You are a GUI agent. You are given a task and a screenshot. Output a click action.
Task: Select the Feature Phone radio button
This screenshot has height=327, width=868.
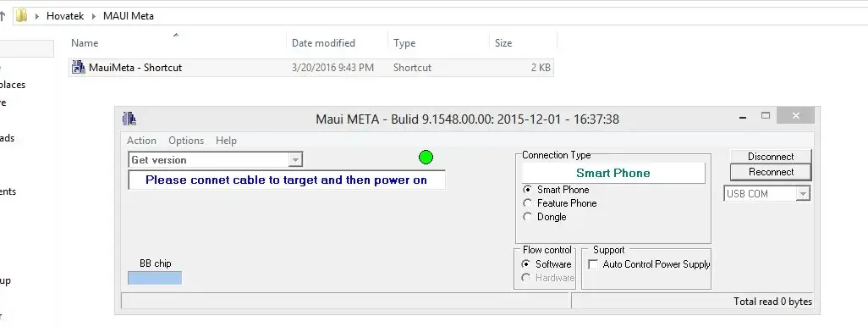coord(527,202)
